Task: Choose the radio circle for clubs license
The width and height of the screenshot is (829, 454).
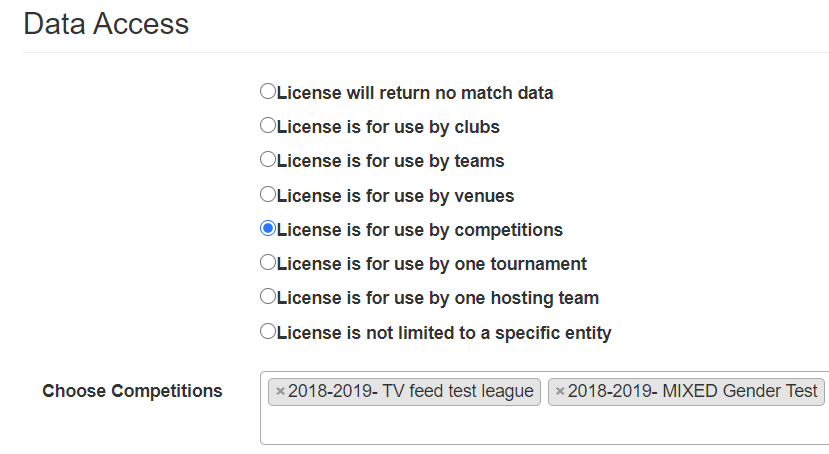Action: pyautogui.click(x=268, y=125)
